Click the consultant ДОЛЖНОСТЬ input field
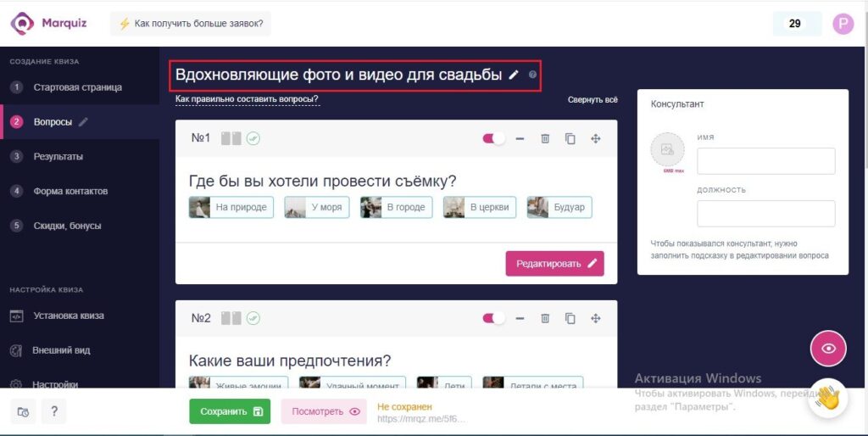Screen dimensions: 868x436 click(x=766, y=213)
